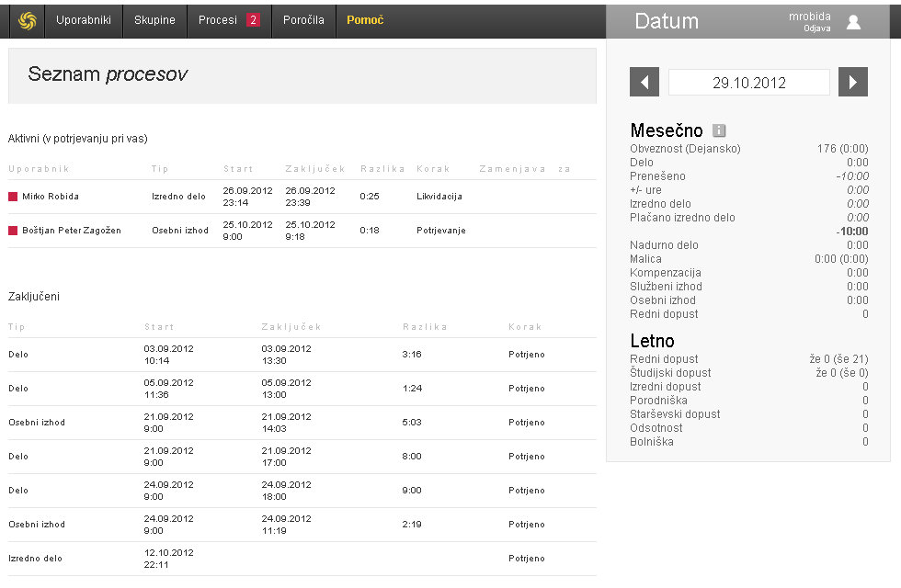Open Boštjan Peter Zagožen's Osebni izhod row
This screenshot has height=588, width=901.
coord(180,231)
